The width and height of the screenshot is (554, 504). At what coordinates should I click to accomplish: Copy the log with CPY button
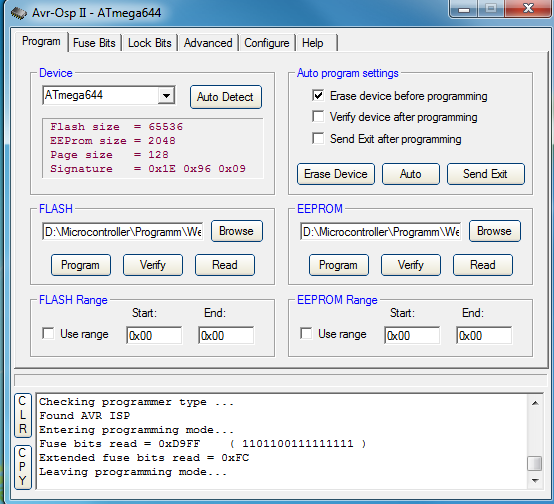point(23,467)
